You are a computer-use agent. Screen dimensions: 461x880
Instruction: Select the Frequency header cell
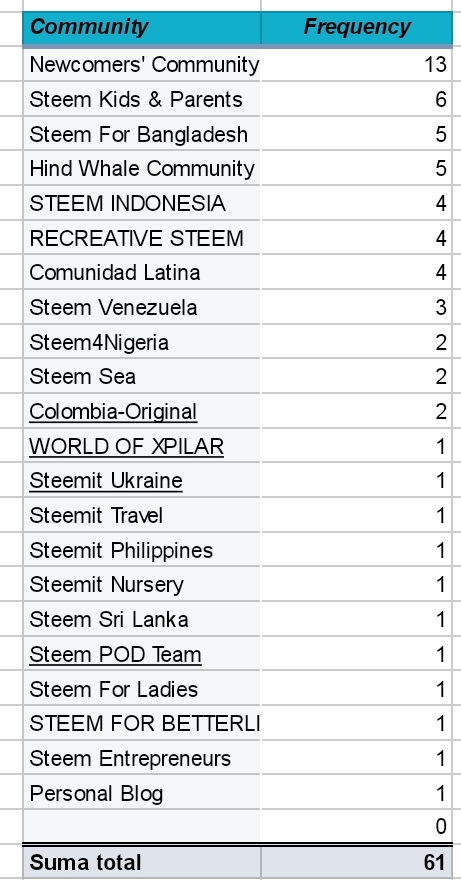357,28
